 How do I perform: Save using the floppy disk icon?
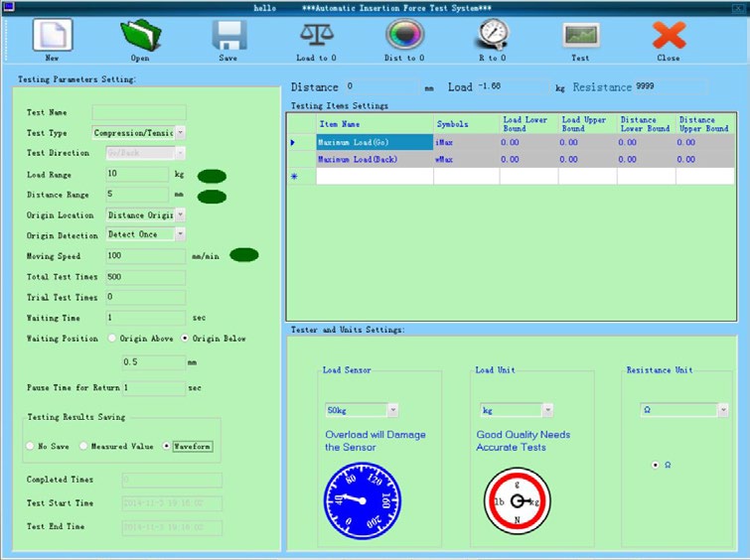[227, 35]
